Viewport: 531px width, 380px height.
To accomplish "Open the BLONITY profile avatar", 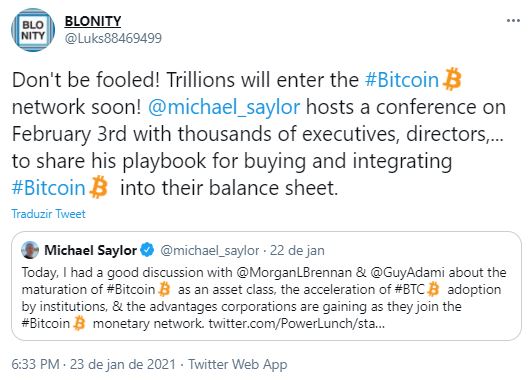I will tap(33, 30).
